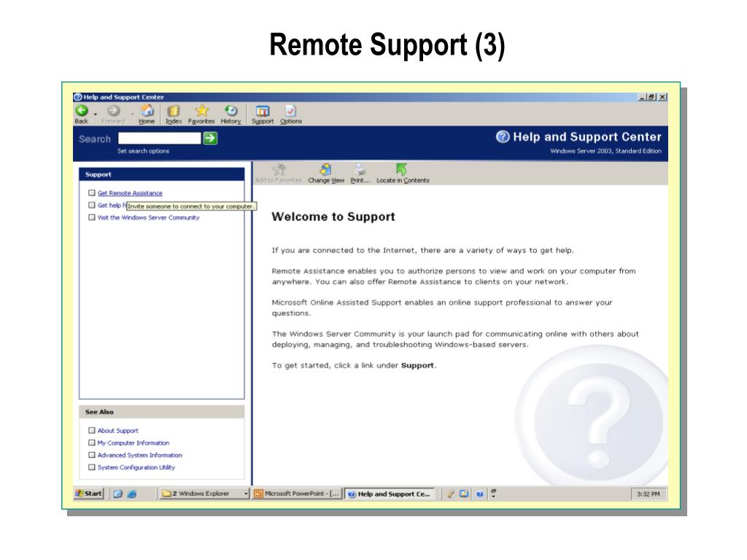747x560 pixels.
Task: Expand the Windows Explorer group dropdown arrow
Action: [x=246, y=494]
